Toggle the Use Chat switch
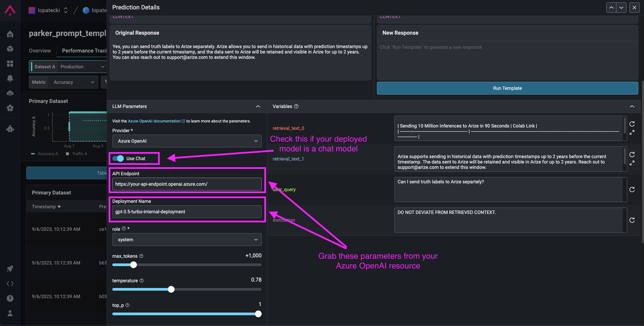 pos(118,158)
